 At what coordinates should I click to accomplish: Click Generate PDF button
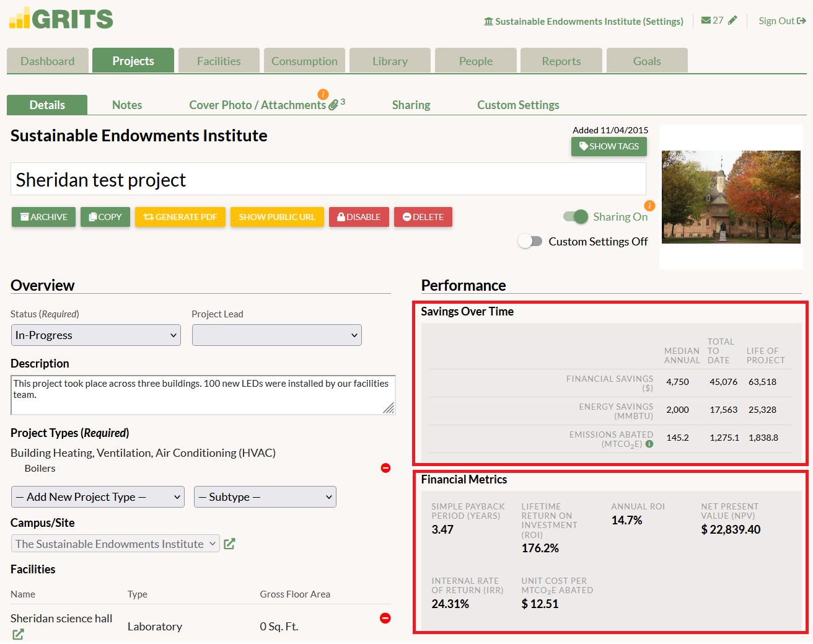(x=180, y=217)
